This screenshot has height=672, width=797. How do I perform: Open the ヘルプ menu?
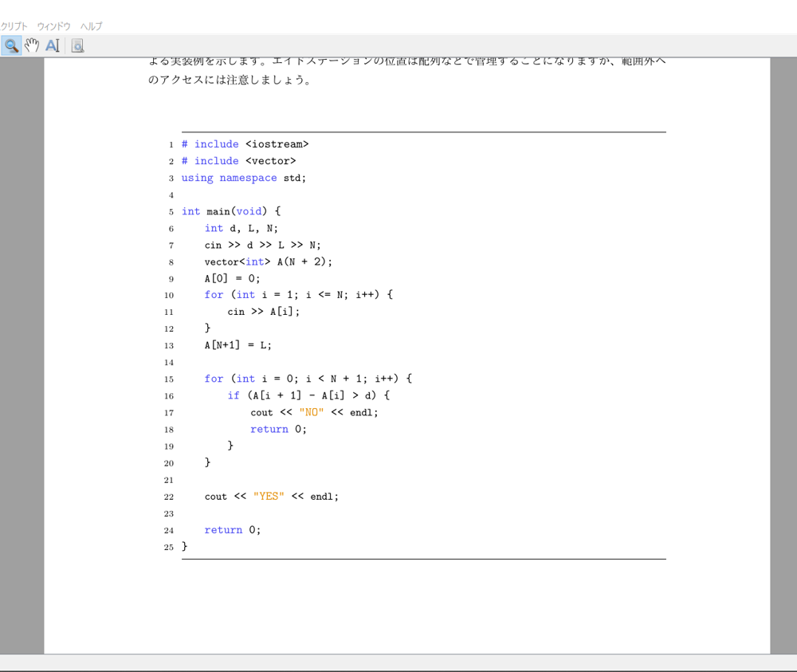coord(91,26)
